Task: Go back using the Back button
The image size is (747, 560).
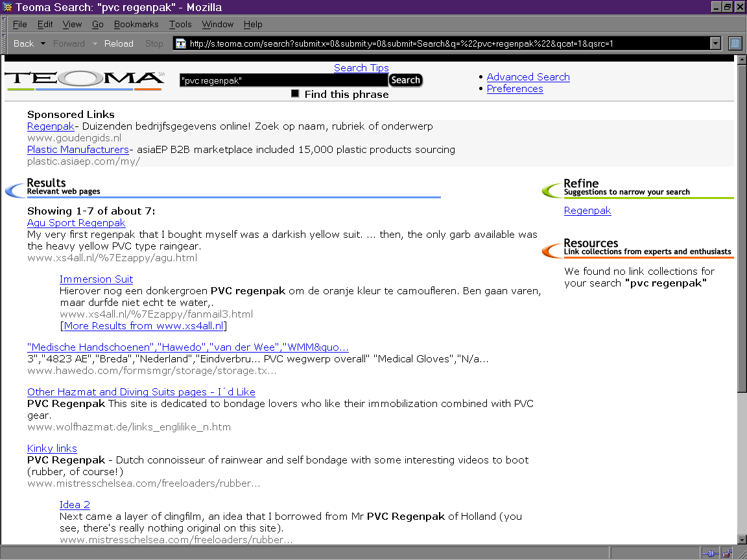Action: (x=23, y=44)
